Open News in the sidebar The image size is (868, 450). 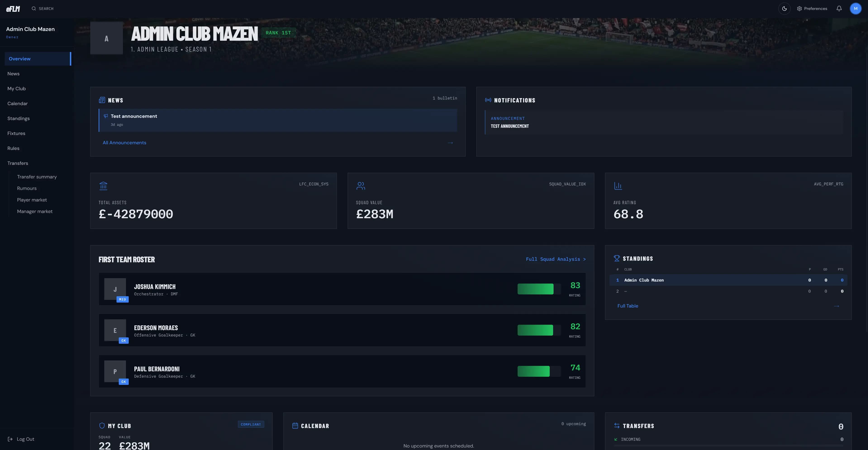coord(14,74)
